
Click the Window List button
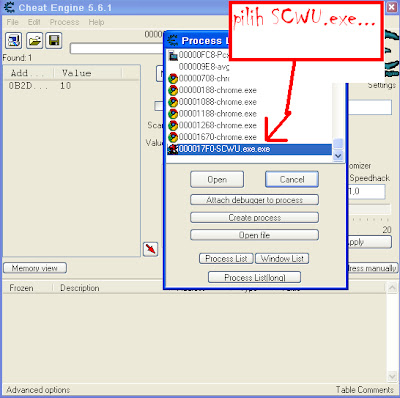[282, 259]
